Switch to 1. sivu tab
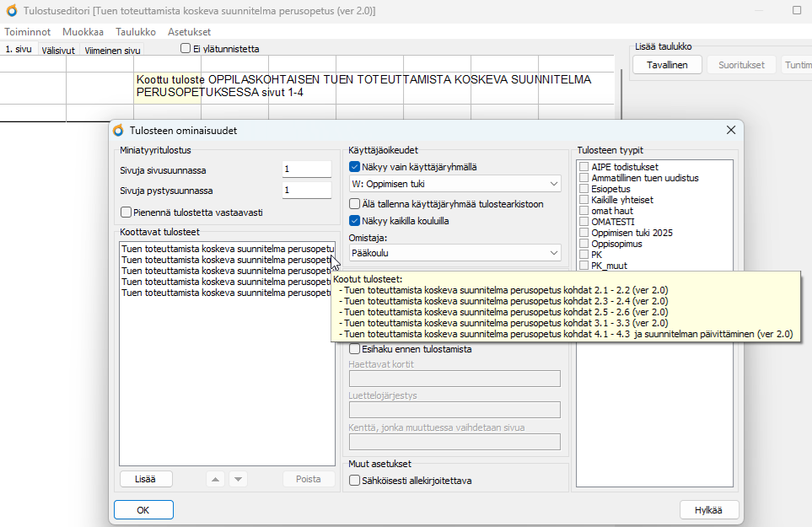Image resolution: width=812 pixels, height=527 pixels. point(19,49)
